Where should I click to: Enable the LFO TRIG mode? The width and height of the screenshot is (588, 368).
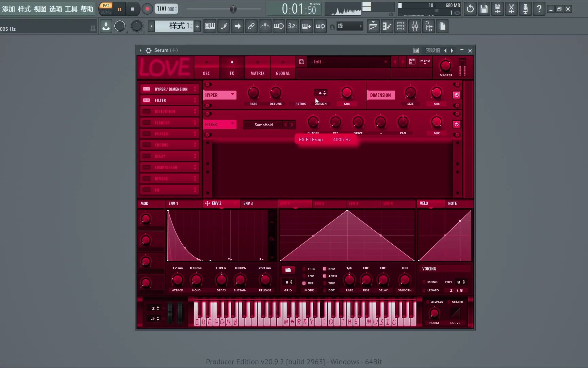click(304, 269)
